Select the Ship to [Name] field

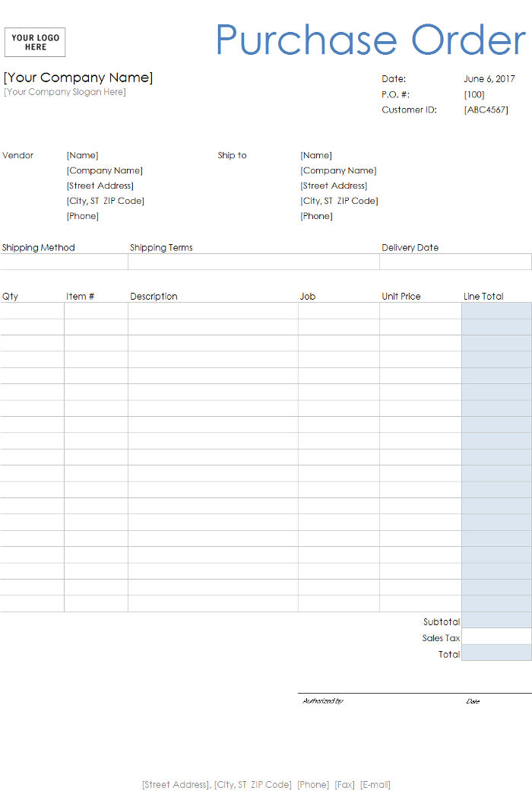316,155
